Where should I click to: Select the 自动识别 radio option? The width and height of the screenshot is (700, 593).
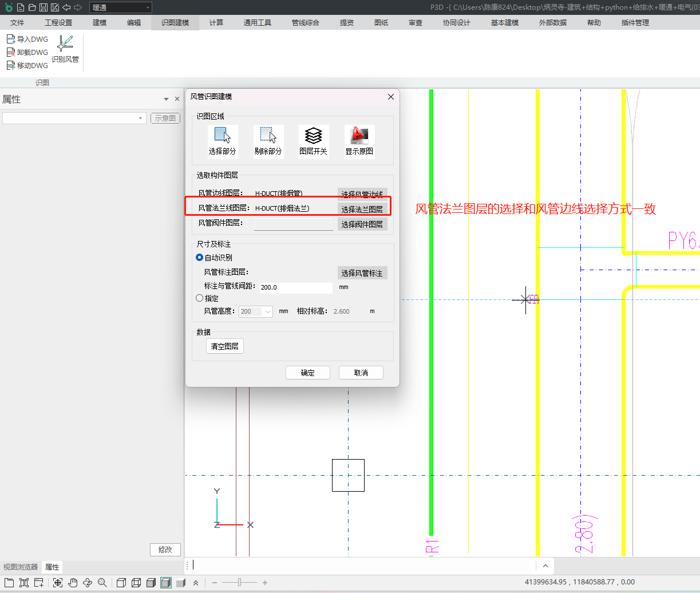[200, 258]
